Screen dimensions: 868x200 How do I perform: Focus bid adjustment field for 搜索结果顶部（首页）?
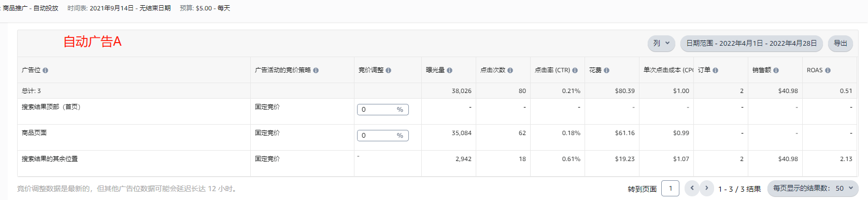[x=382, y=110]
